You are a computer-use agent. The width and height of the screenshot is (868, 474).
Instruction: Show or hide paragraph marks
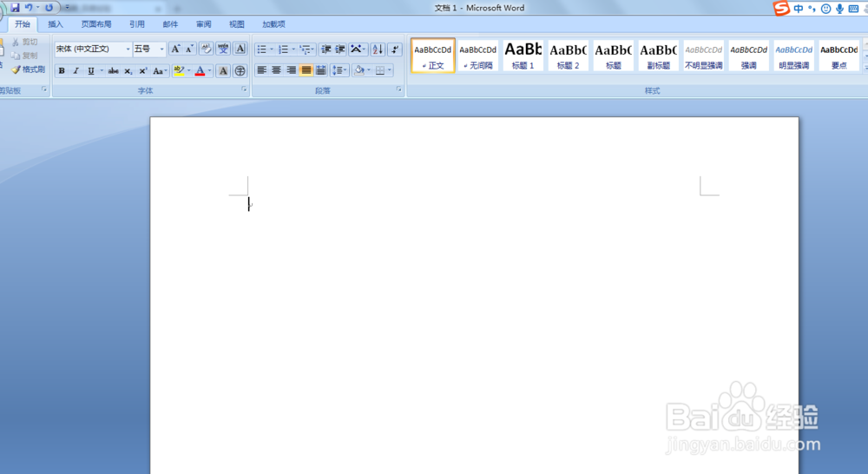[x=395, y=49]
